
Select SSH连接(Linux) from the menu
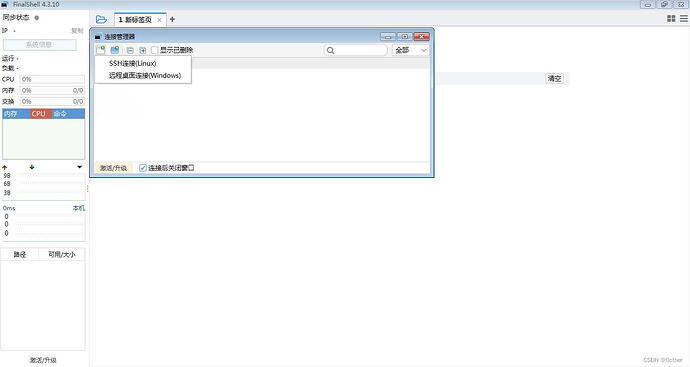[x=132, y=63]
